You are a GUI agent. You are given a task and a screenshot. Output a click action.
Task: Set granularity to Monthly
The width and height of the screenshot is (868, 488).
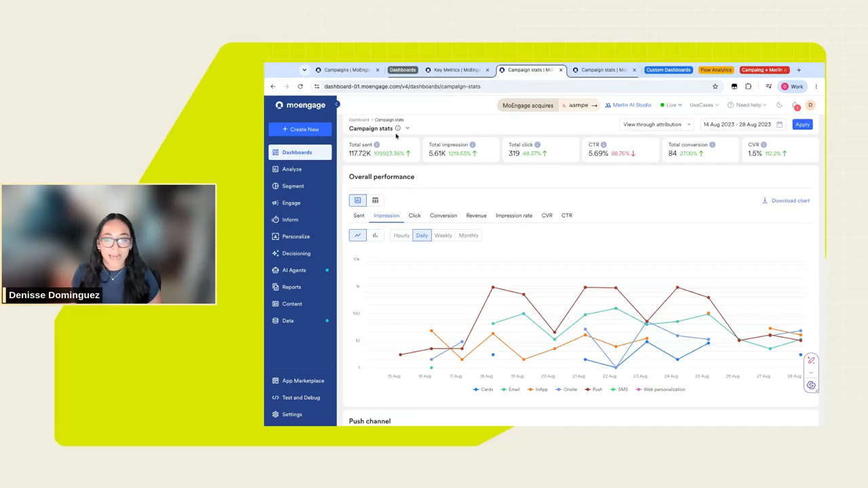coord(469,235)
